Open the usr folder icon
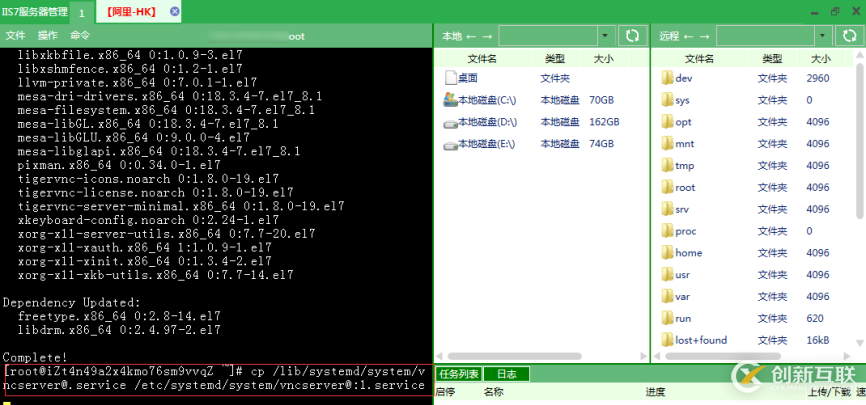 (x=668, y=275)
